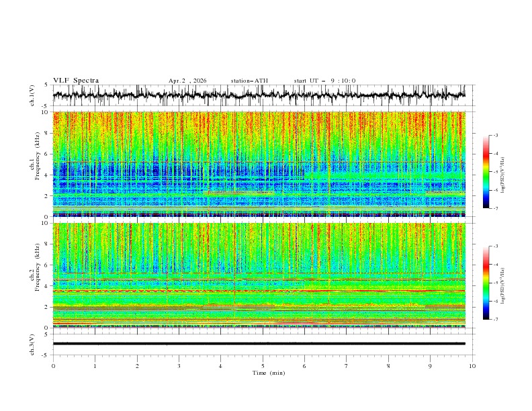Select the "Apr.2 , 2026" date label

coord(187,81)
